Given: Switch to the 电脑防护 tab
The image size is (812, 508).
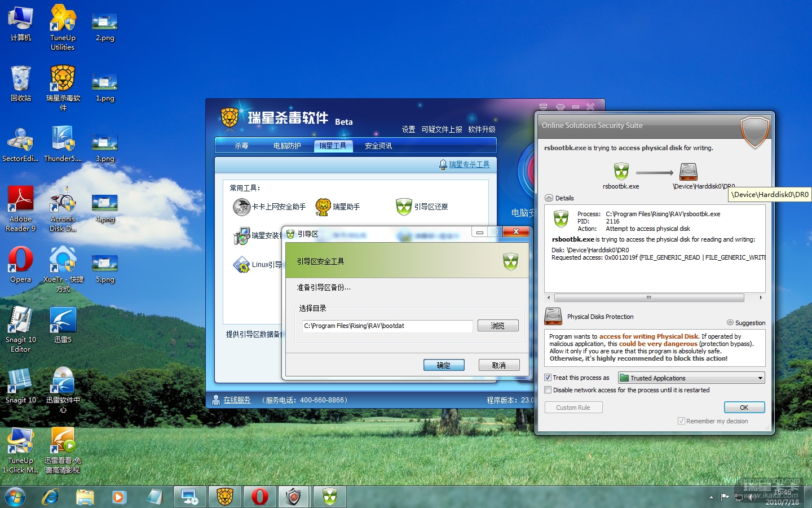Looking at the screenshot, I should click(287, 146).
